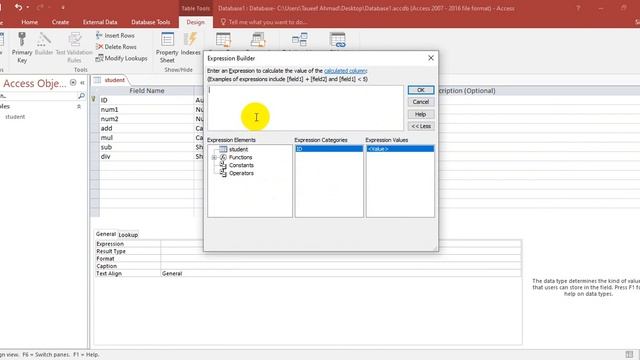This screenshot has width=640, height=360.
Task: Select the sub field name cell
Action: [x=147, y=147]
